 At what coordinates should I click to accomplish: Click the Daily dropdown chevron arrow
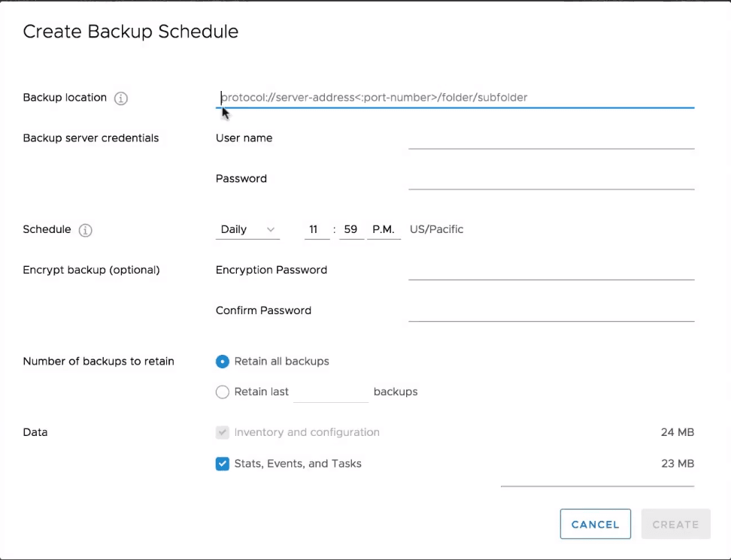point(271,230)
